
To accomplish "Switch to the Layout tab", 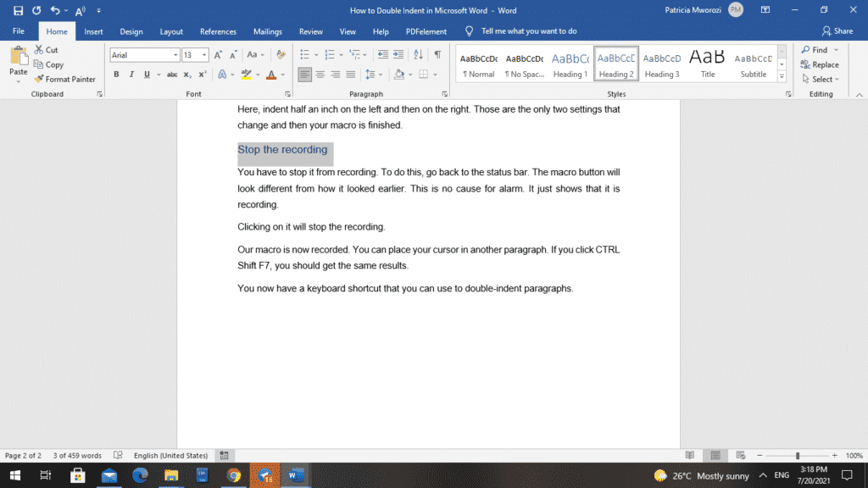I will [171, 31].
